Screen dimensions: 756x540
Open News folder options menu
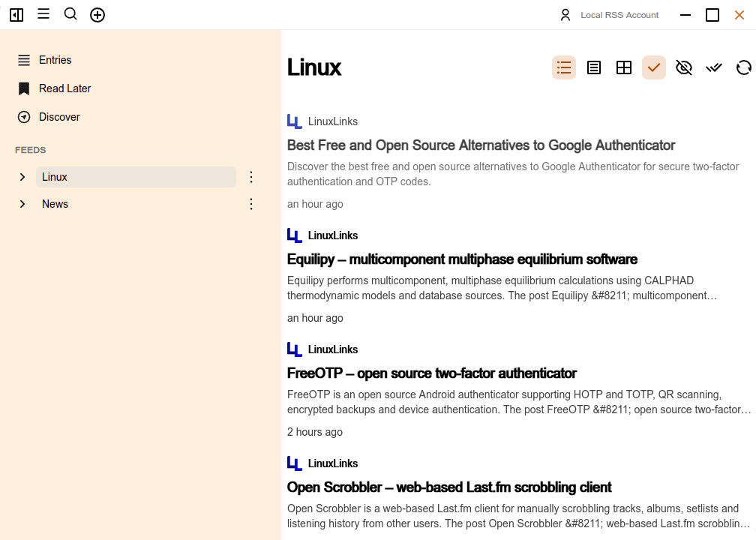251,204
